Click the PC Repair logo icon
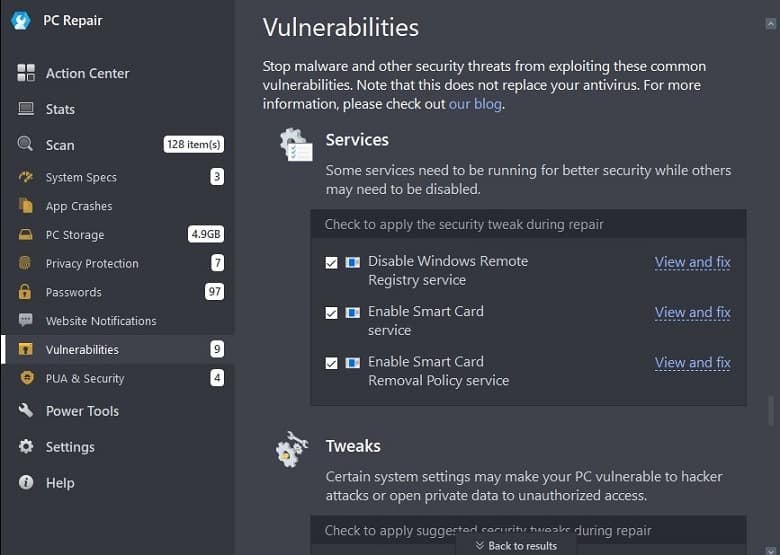Image resolution: width=780 pixels, height=555 pixels. [x=21, y=20]
